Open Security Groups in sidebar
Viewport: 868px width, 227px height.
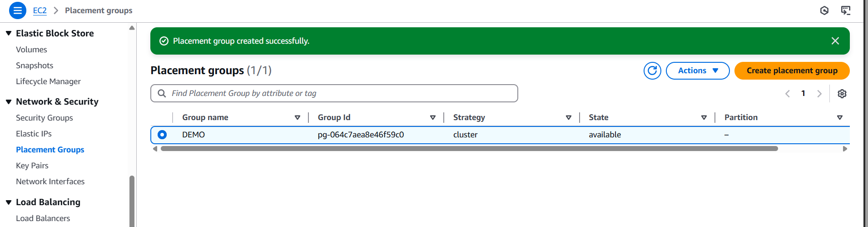(45, 118)
